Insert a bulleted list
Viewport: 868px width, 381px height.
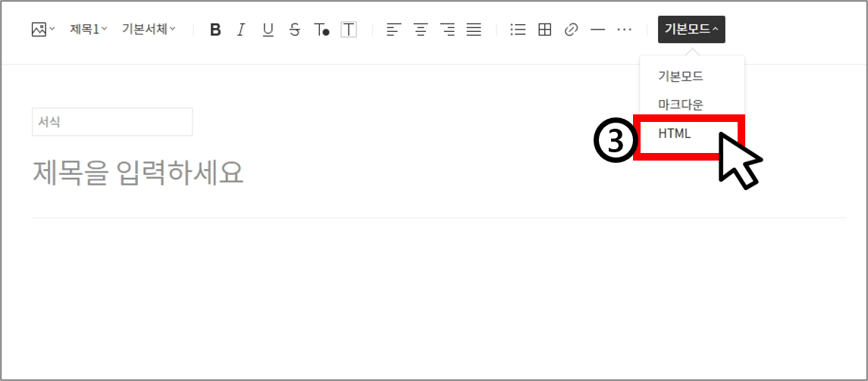tap(518, 30)
